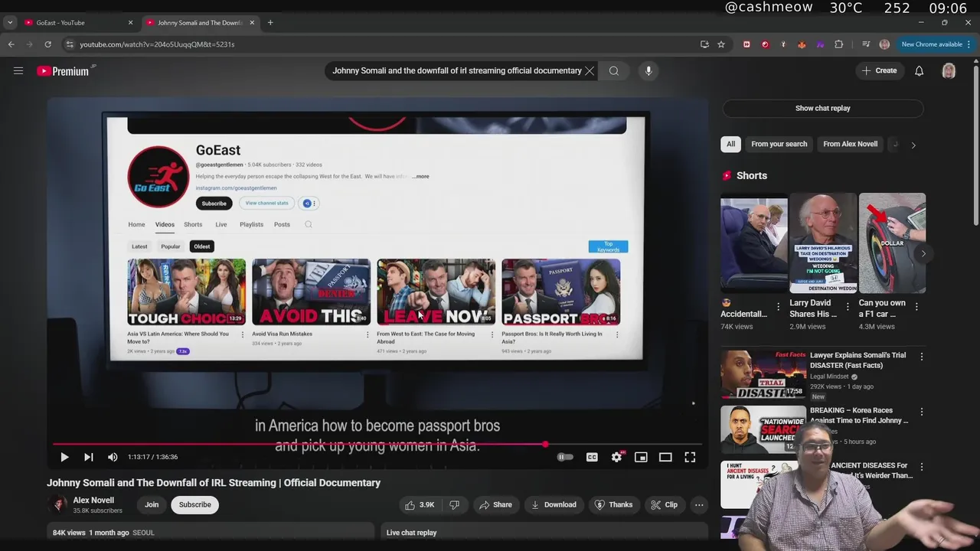Screen dimensions: 980x551
Task: Show more filter chips with arrow
Action: 913,145
